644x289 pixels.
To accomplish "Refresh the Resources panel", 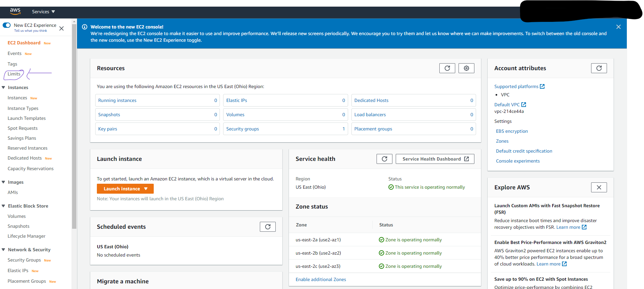I will [x=447, y=68].
